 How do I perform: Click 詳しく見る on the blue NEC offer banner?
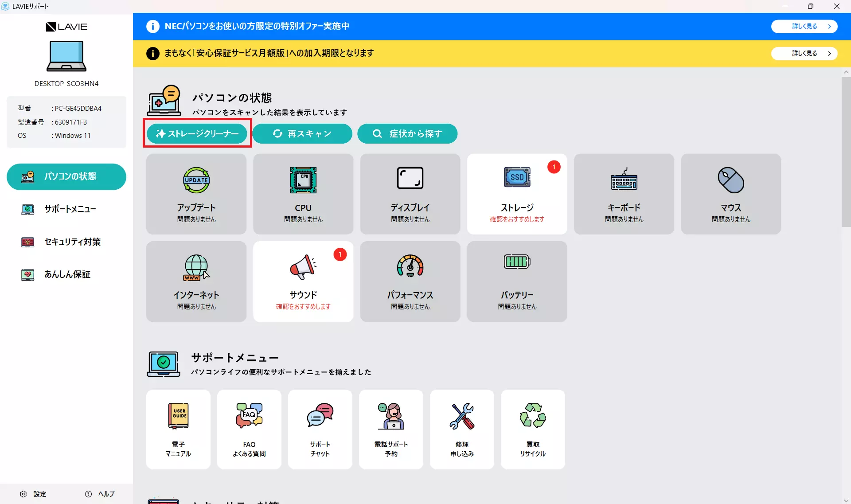click(804, 26)
